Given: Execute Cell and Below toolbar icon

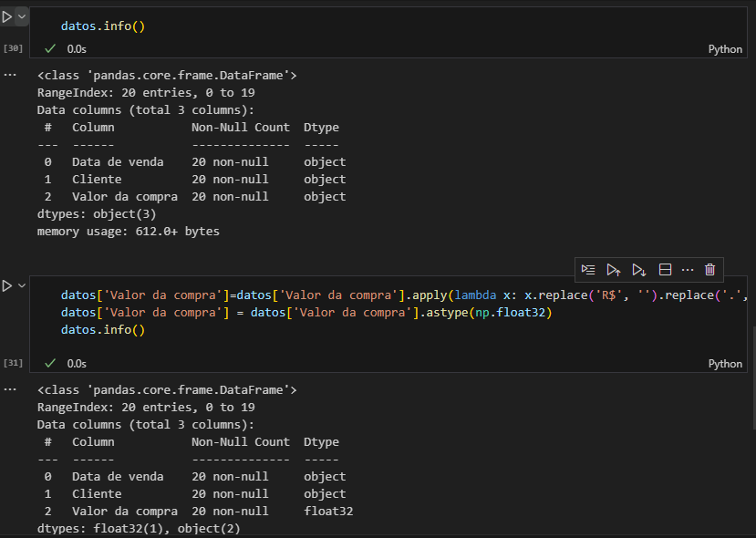Looking at the screenshot, I should pos(639,270).
